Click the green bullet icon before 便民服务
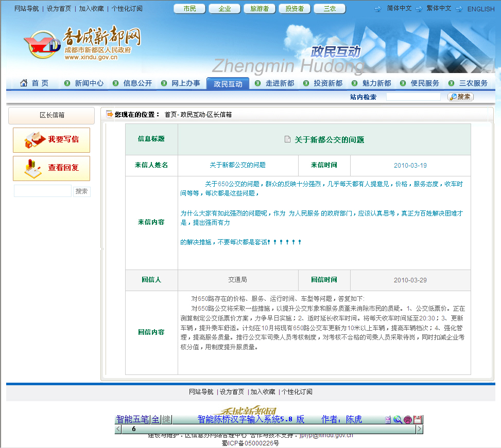501x448 pixels. pos(403,83)
